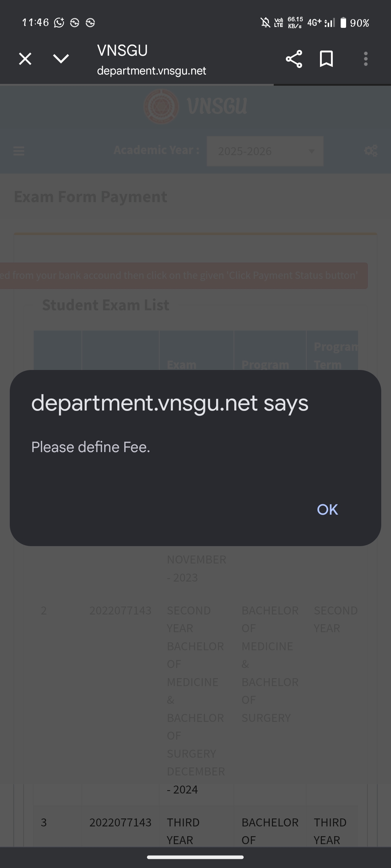Select row 3 enrollment number 2022077143
The image size is (391, 868).
[120, 822]
